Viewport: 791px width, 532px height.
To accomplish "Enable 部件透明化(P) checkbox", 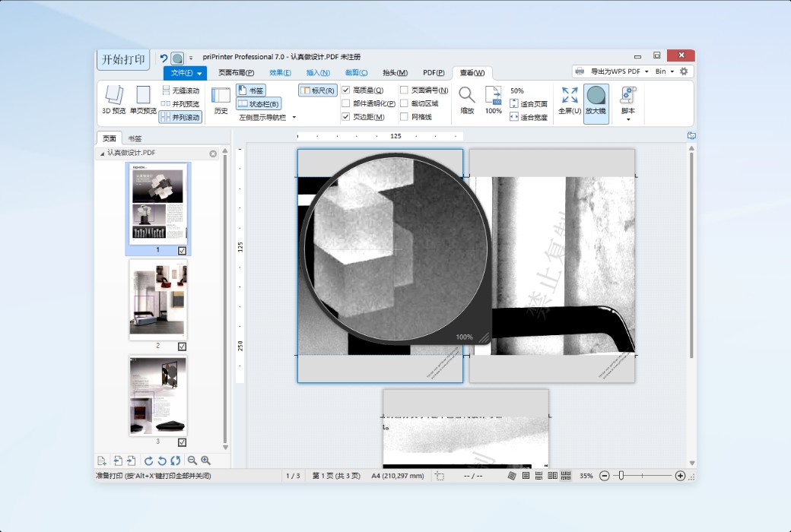I will tap(345, 103).
